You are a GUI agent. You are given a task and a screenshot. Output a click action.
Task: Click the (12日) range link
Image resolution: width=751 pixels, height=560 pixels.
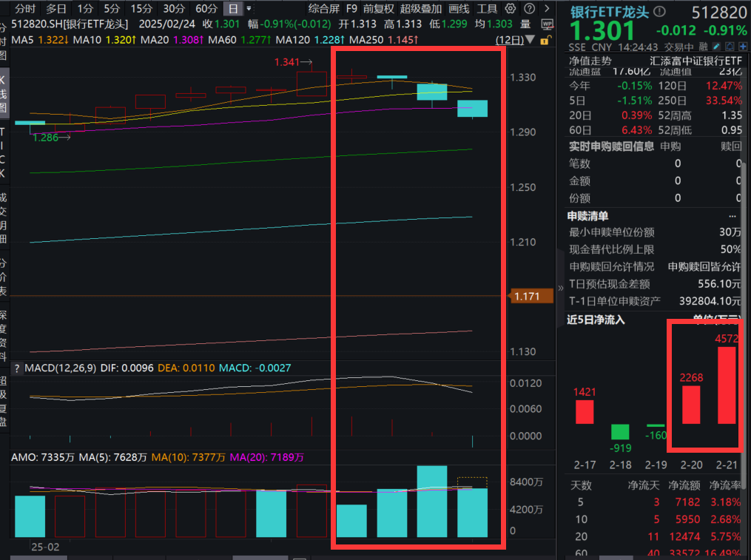pyautogui.click(x=510, y=40)
